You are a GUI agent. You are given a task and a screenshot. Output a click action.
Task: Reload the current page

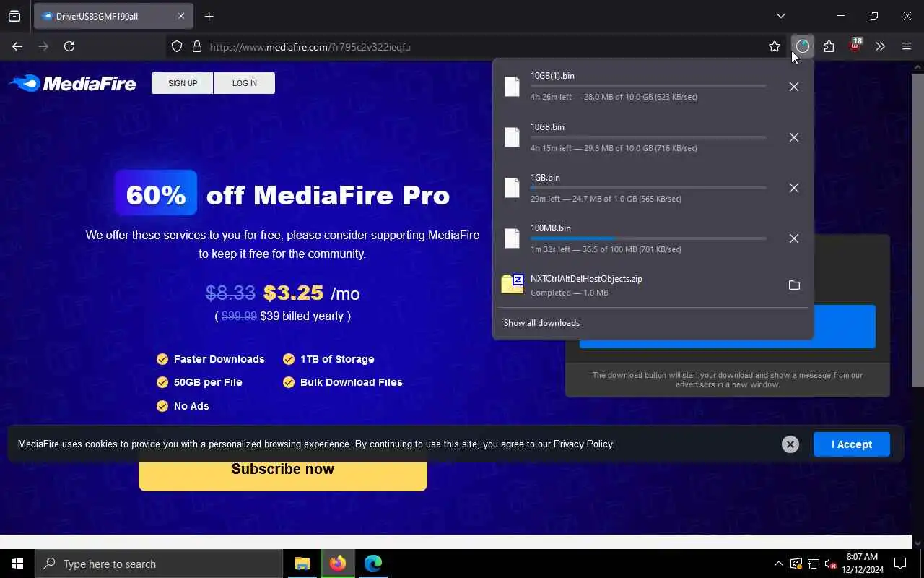(x=69, y=46)
